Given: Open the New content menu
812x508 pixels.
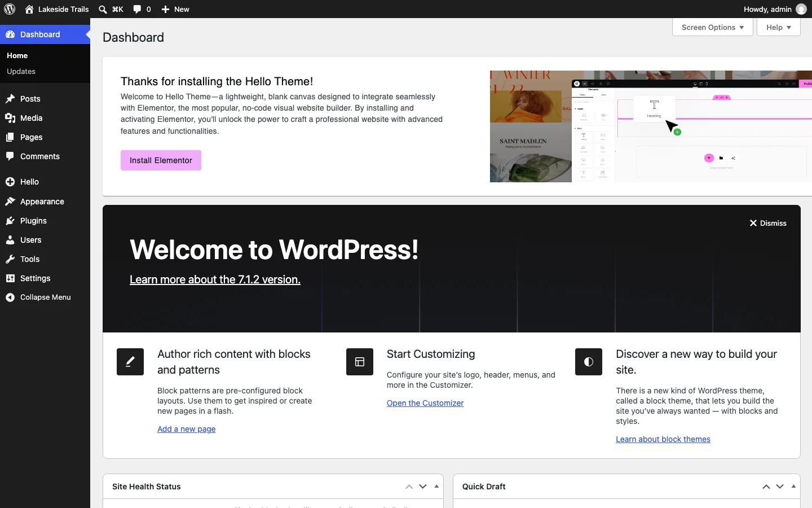Looking at the screenshot, I should 175,9.
